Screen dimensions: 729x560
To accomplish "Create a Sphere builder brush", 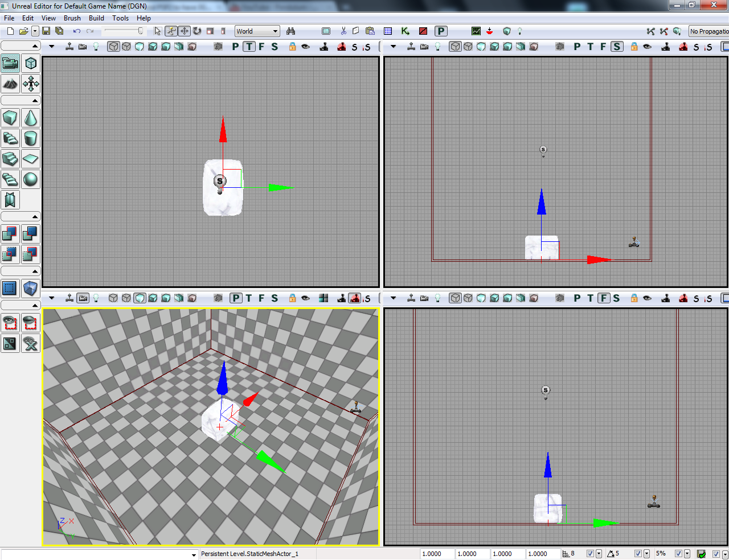I will click(x=31, y=179).
